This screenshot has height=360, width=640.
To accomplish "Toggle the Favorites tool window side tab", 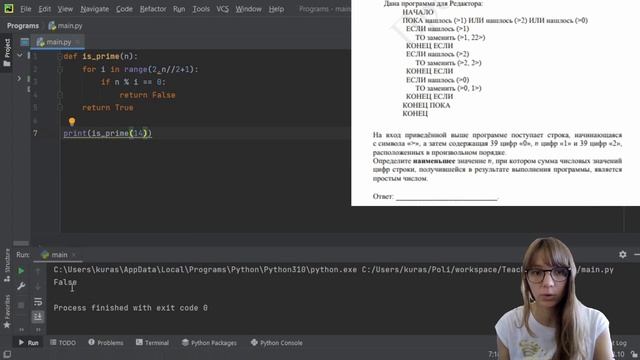I will click(x=7, y=311).
